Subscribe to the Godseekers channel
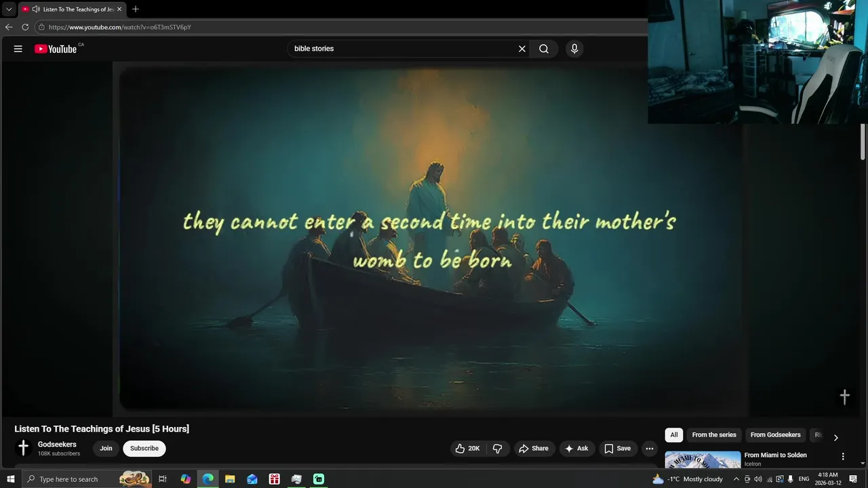 point(144,449)
